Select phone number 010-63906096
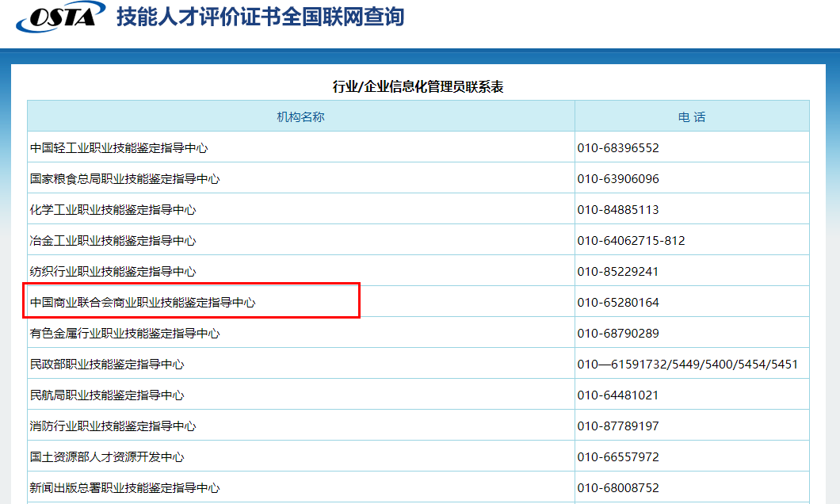 tap(618, 179)
